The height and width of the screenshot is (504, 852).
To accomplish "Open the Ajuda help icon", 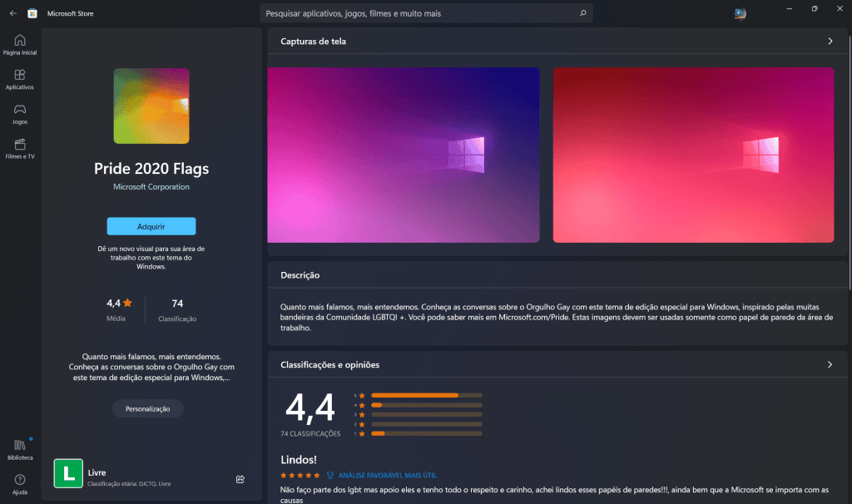I will (20, 484).
